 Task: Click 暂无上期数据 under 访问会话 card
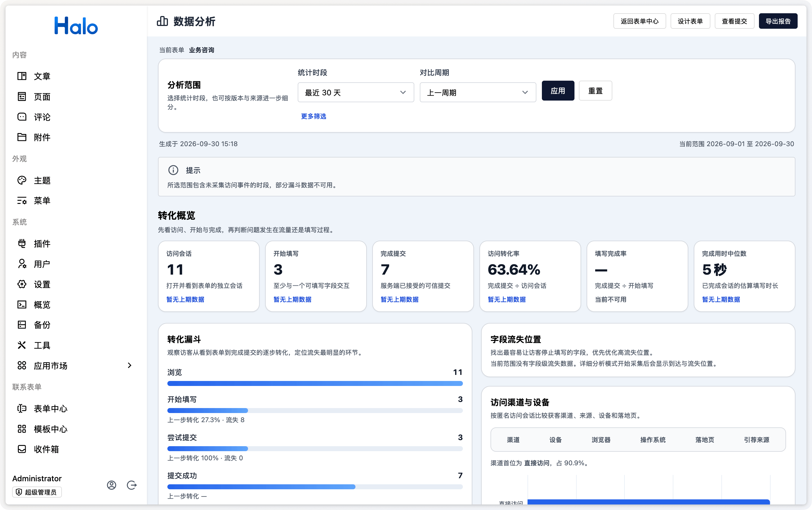186,299
